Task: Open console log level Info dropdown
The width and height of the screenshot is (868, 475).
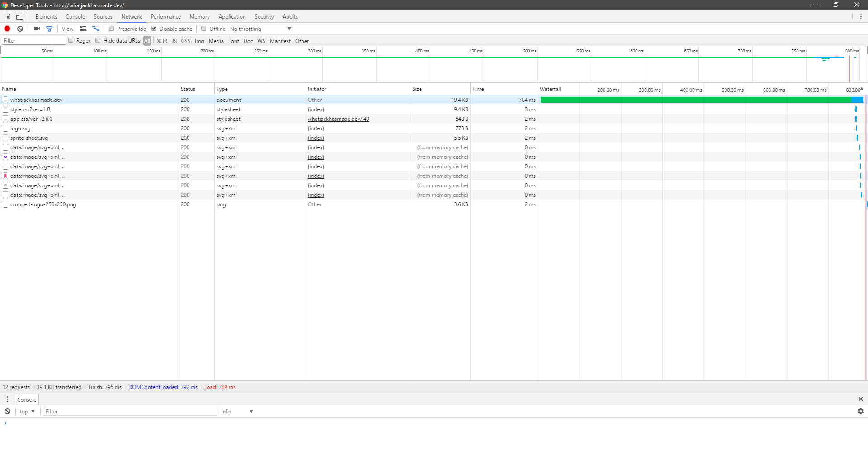Action: click(x=237, y=411)
